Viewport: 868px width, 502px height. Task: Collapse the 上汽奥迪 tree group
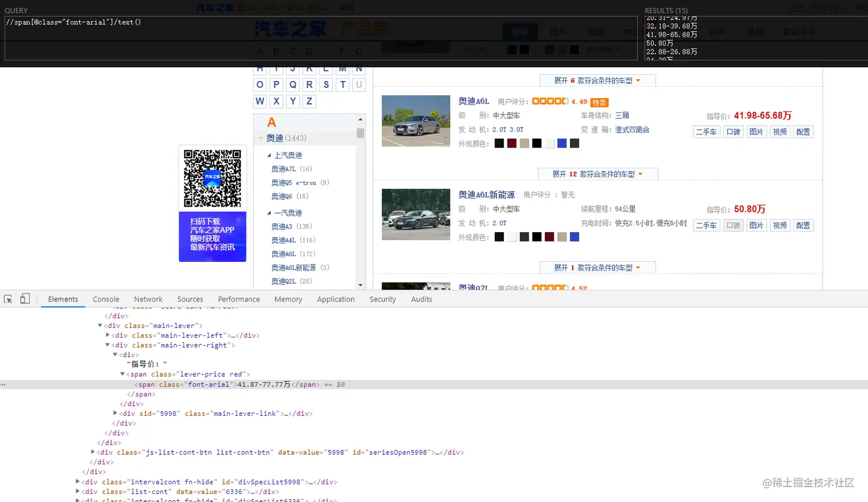point(269,156)
